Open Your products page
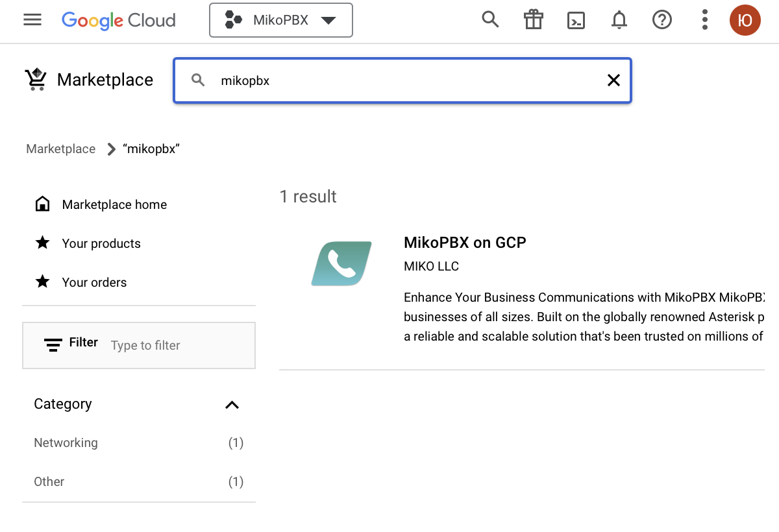Image resolution: width=779 pixels, height=532 pixels. click(x=101, y=244)
